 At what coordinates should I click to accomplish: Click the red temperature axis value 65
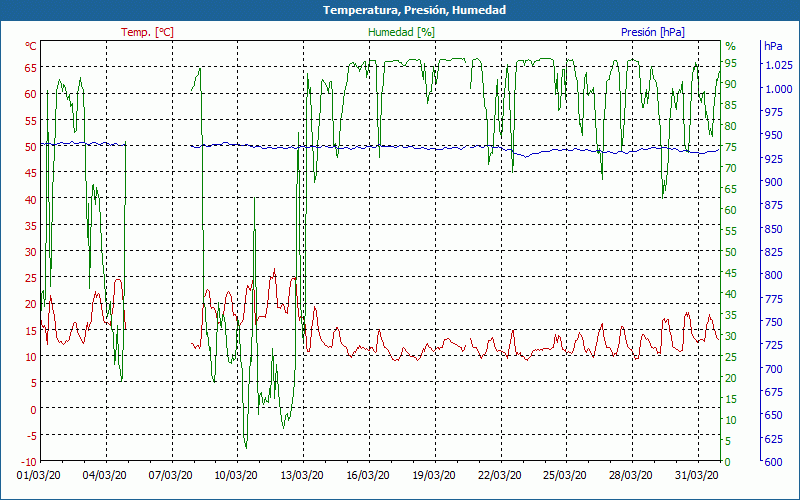(x=31, y=68)
